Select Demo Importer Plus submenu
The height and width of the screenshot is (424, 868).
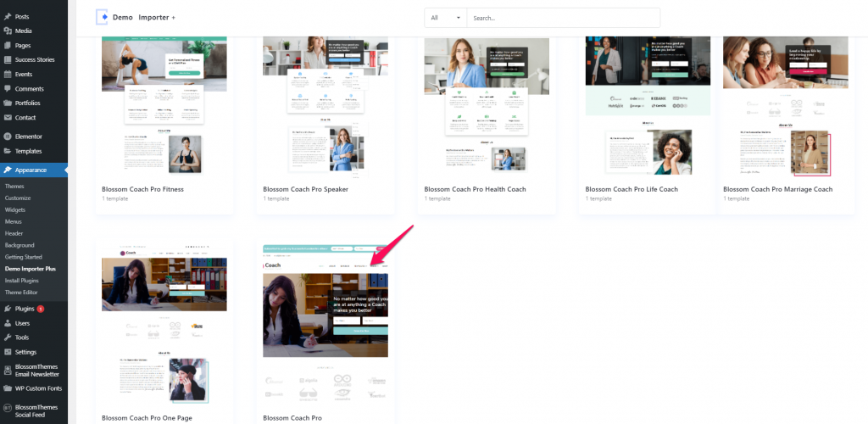pyautogui.click(x=31, y=269)
